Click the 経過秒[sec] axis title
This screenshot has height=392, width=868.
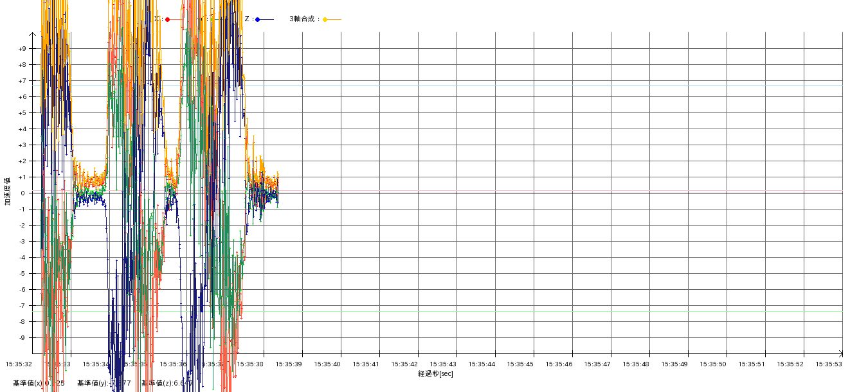[435, 373]
